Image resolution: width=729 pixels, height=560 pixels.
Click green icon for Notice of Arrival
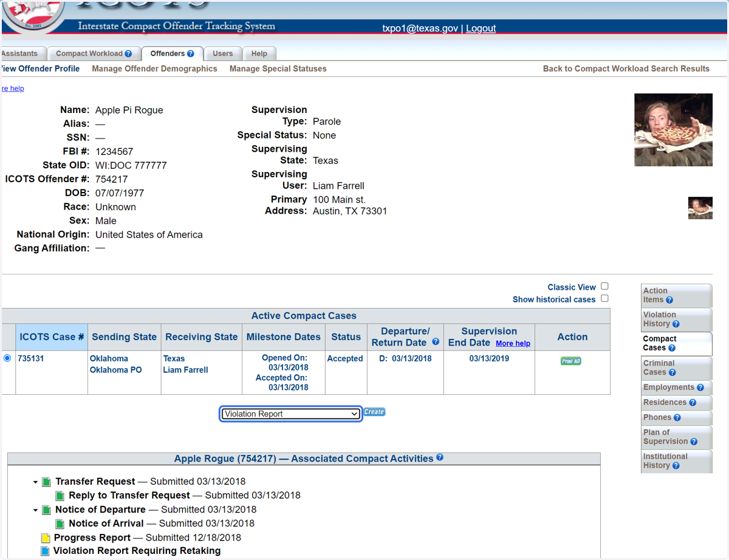[60, 524]
